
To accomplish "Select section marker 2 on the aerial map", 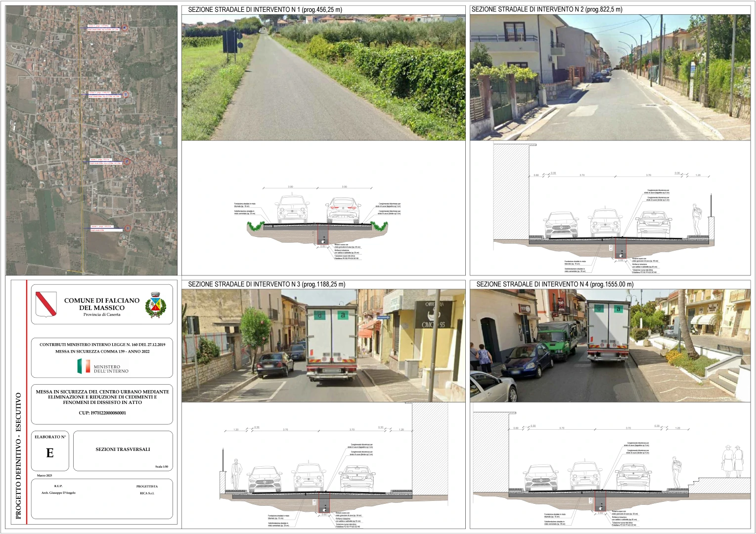I will (127, 161).
